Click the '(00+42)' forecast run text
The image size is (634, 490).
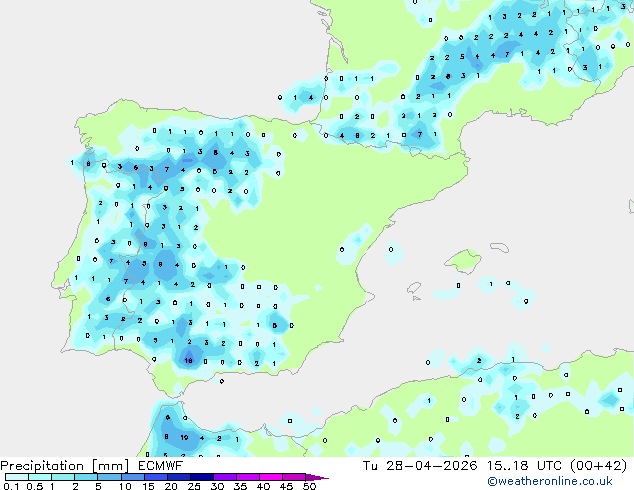(599, 466)
